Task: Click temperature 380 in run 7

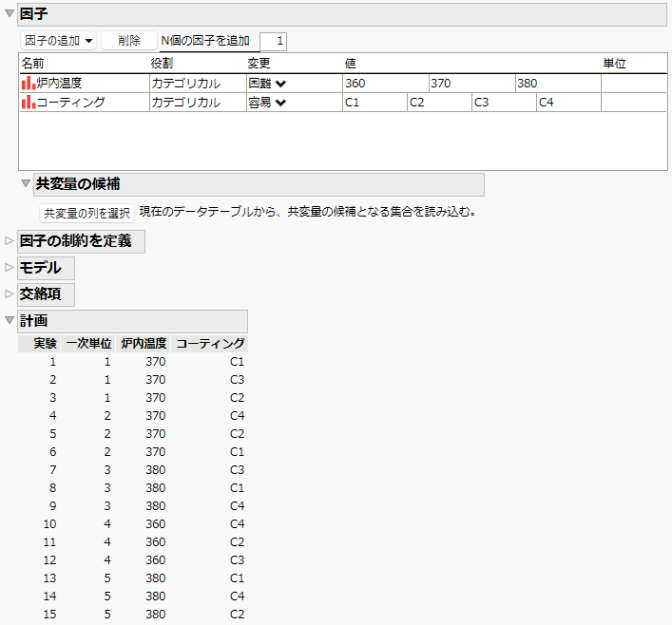Action: tap(156, 470)
